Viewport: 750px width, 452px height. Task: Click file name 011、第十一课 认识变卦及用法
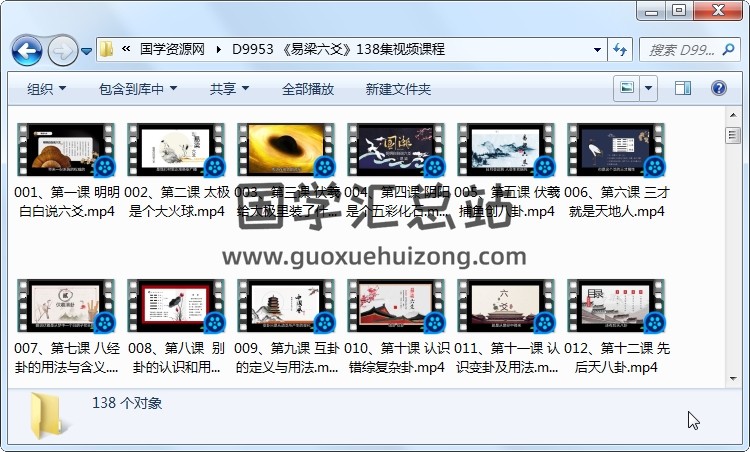coord(507,357)
